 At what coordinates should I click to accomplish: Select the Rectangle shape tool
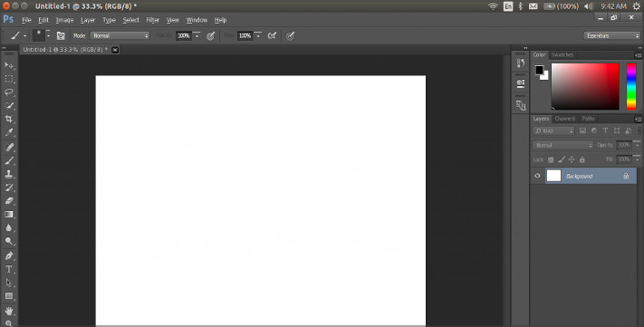(9, 296)
